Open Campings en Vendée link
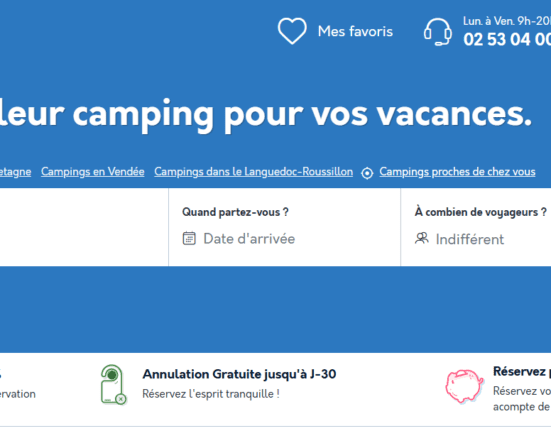 [93, 172]
